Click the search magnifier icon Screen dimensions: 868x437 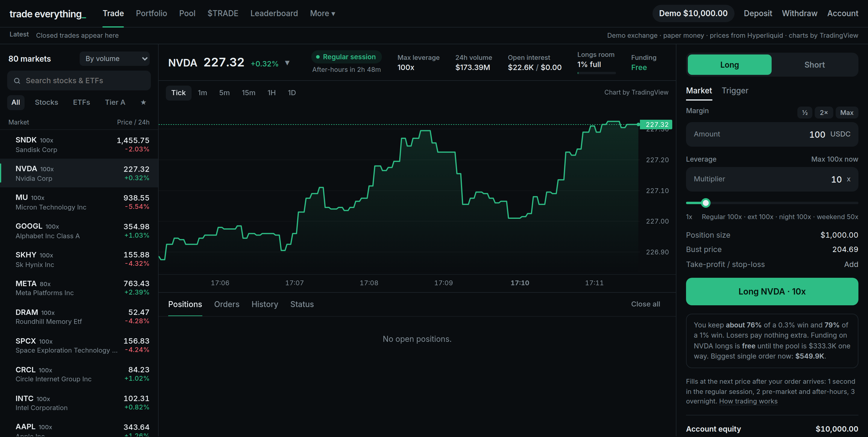[x=17, y=81]
